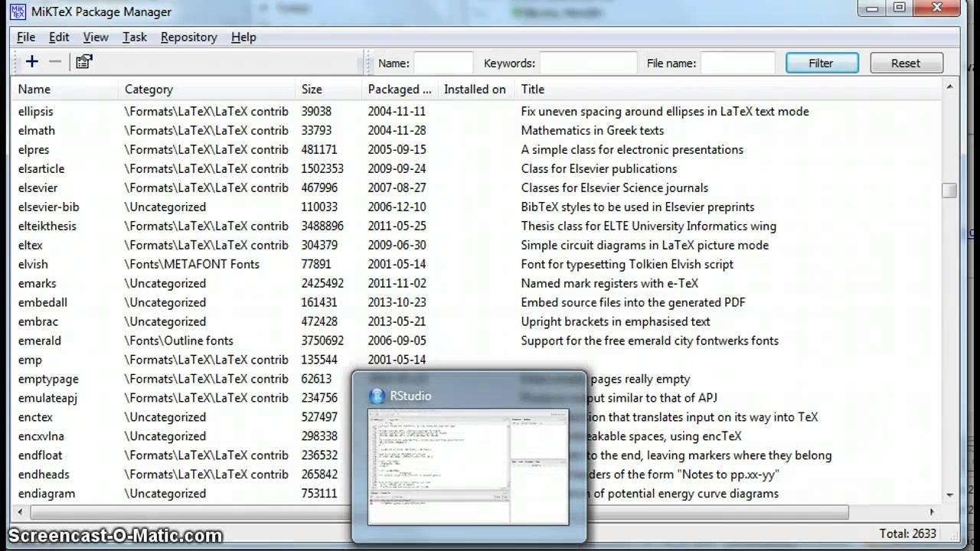Click the horizontal scrollbar left arrow
Image resolution: width=980 pixels, height=551 pixels.
(x=21, y=511)
